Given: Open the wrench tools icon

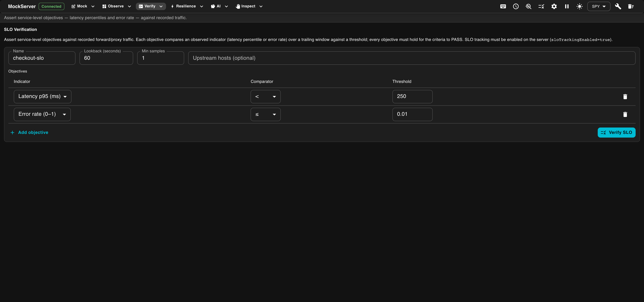Looking at the screenshot, I should [618, 7].
